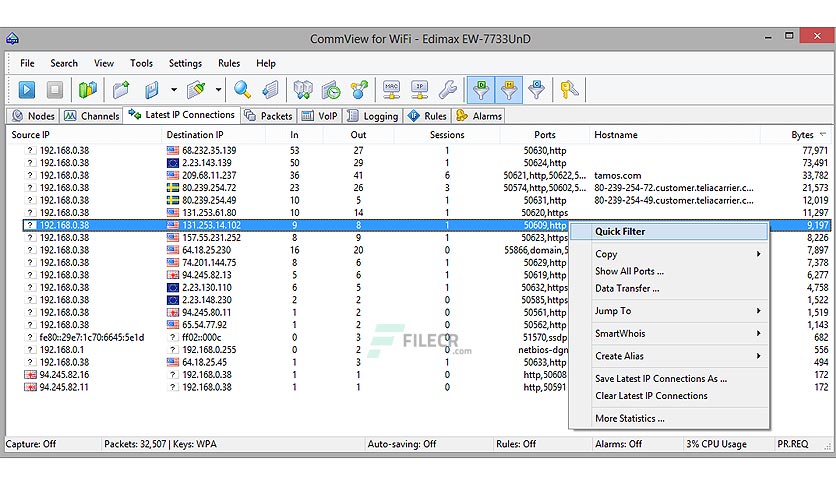Open the View menu
The width and height of the screenshot is (836, 484).
104,63
